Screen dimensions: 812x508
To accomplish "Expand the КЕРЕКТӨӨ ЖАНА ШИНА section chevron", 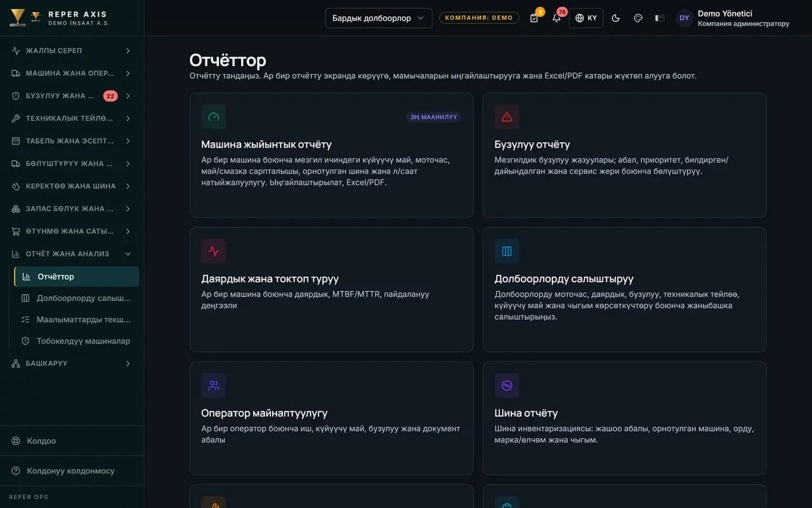I will click(x=128, y=186).
